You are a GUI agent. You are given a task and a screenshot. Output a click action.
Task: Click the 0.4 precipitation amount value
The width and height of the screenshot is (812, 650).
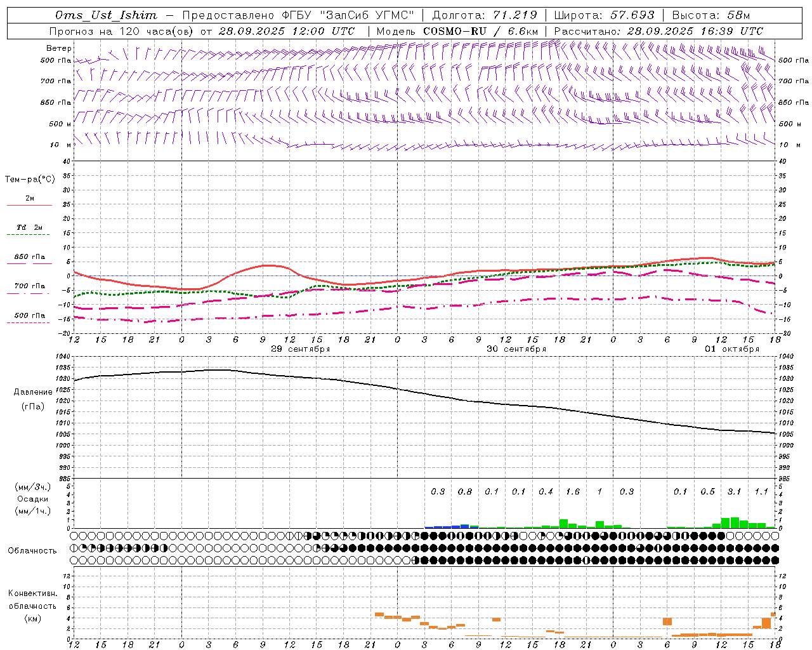point(546,491)
